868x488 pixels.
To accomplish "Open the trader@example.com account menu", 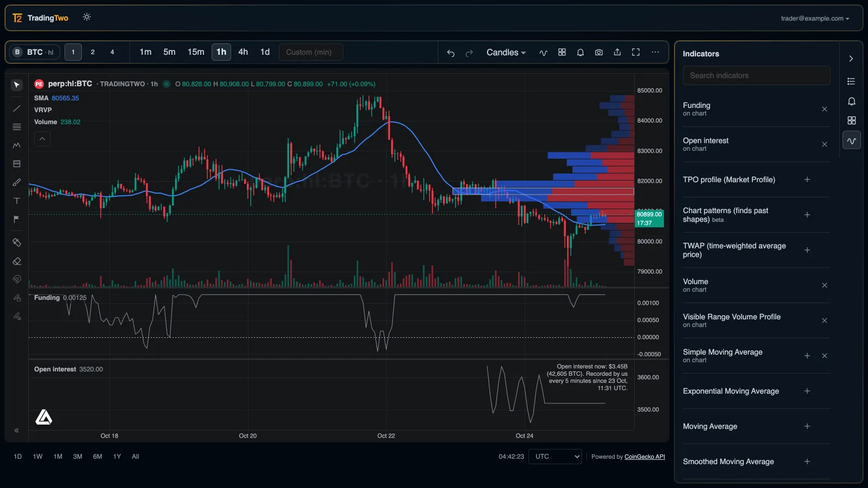I will pos(815,18).
